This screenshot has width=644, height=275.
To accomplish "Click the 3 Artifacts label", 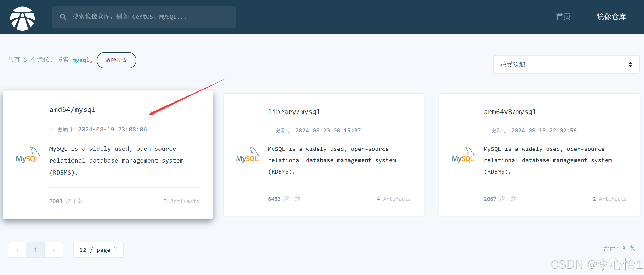I will click(182, 201).
